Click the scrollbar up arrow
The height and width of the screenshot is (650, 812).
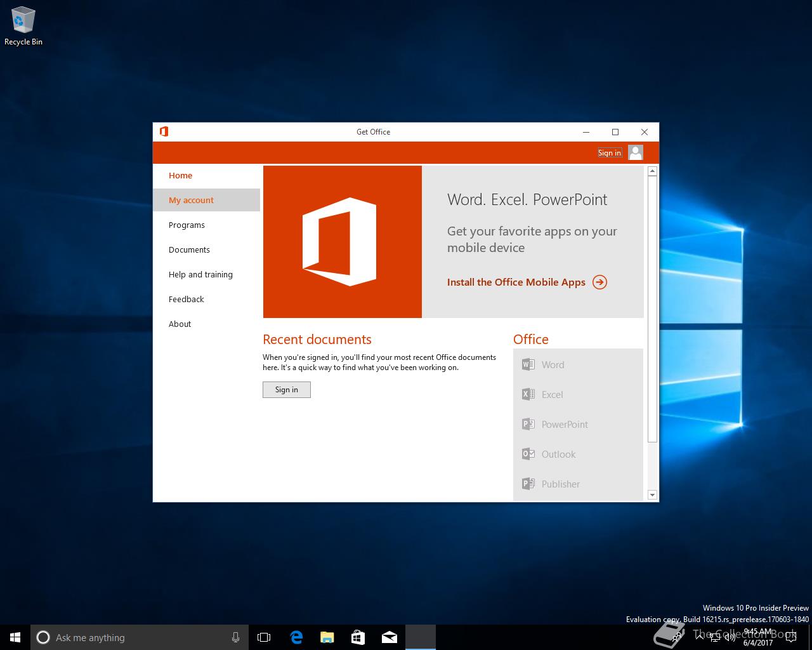[652, 171]
